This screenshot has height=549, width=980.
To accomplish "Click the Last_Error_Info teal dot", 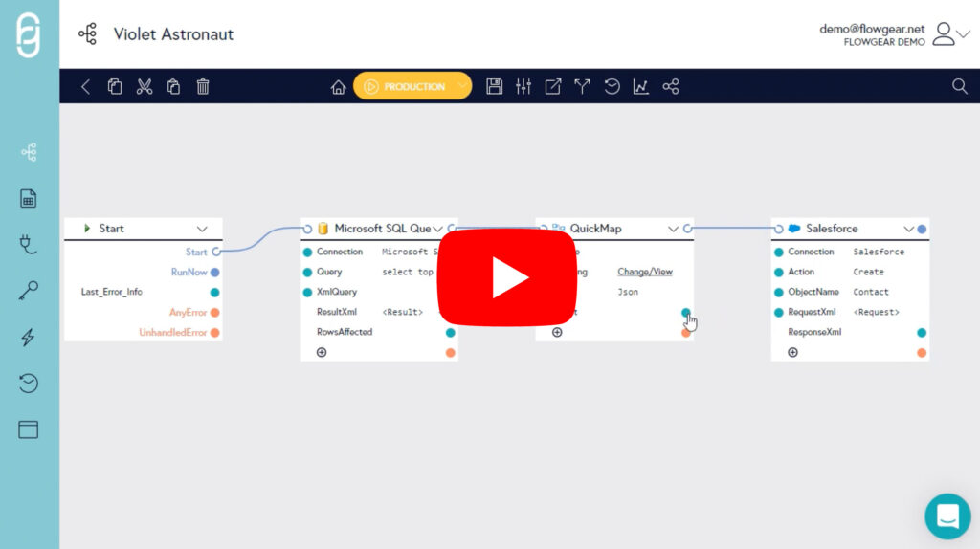I will (x=215, y=293).
